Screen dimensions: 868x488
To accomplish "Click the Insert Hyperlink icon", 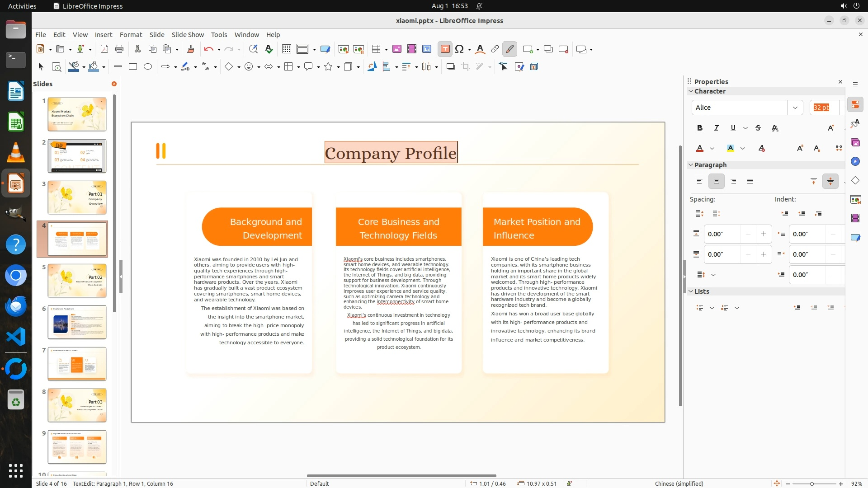I will pos(495,49).
